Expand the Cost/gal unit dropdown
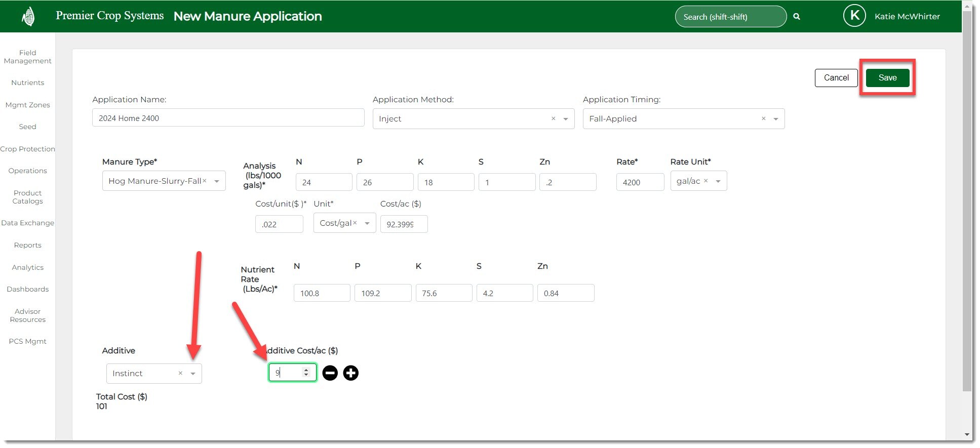This screenshot has height=448, width=980. (367, 223)
